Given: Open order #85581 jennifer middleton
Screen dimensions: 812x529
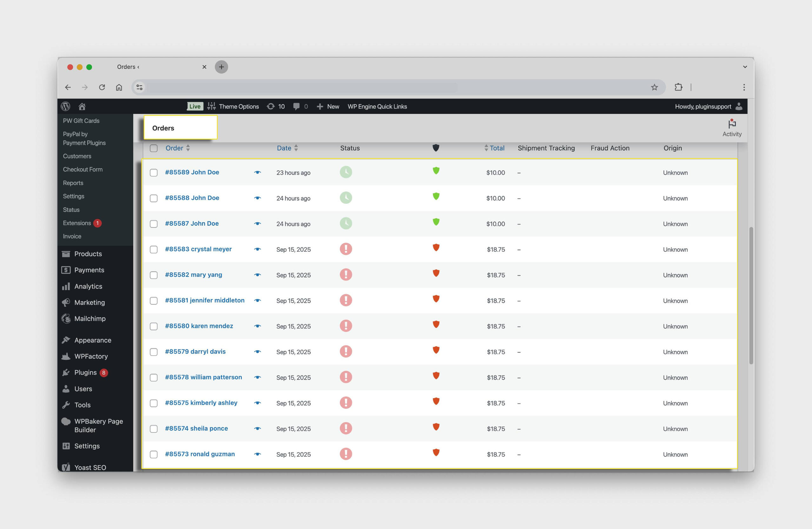Looking at the screenshot, I should (204, 300).
